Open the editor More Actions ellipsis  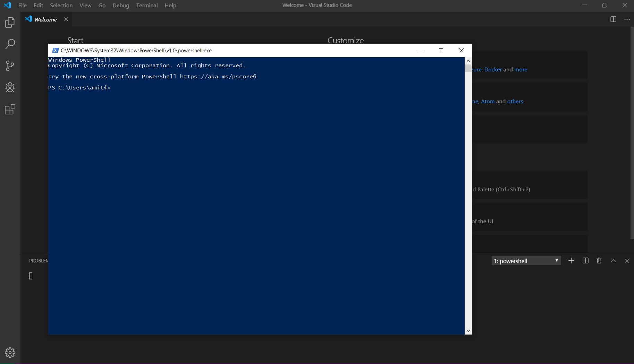pos(627,19)
